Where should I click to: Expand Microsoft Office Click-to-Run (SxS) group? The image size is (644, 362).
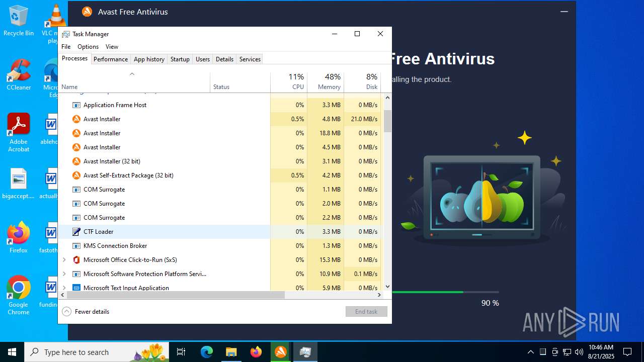click(x=64, y=260)
